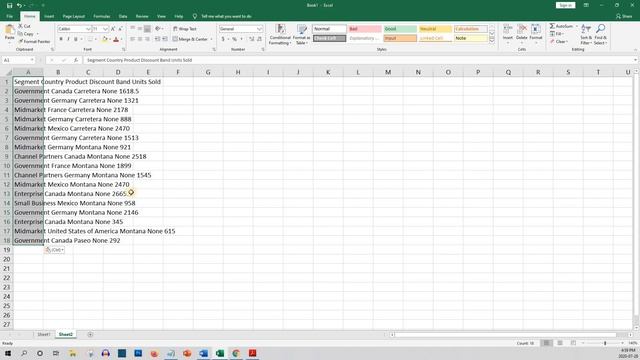Open Merge & Center dropdown arrow
This screenshot has height=360, width=640.
point(211,39)
